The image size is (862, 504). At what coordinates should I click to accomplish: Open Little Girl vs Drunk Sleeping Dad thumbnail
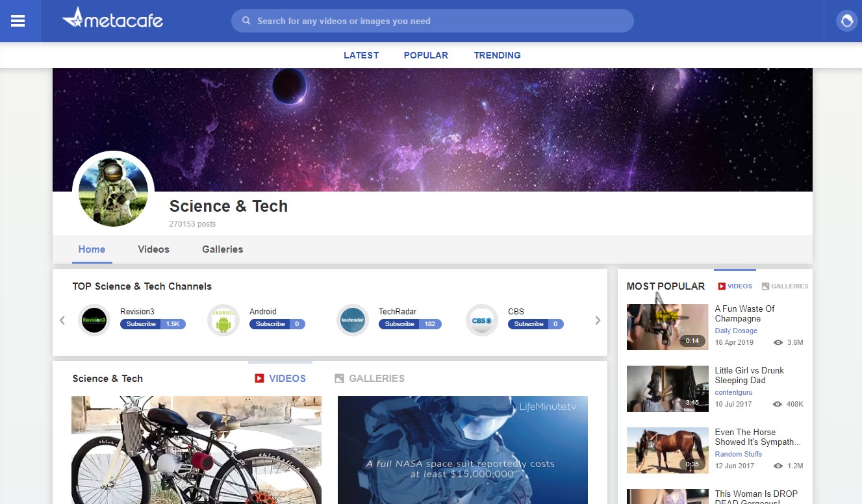(668, 389)
